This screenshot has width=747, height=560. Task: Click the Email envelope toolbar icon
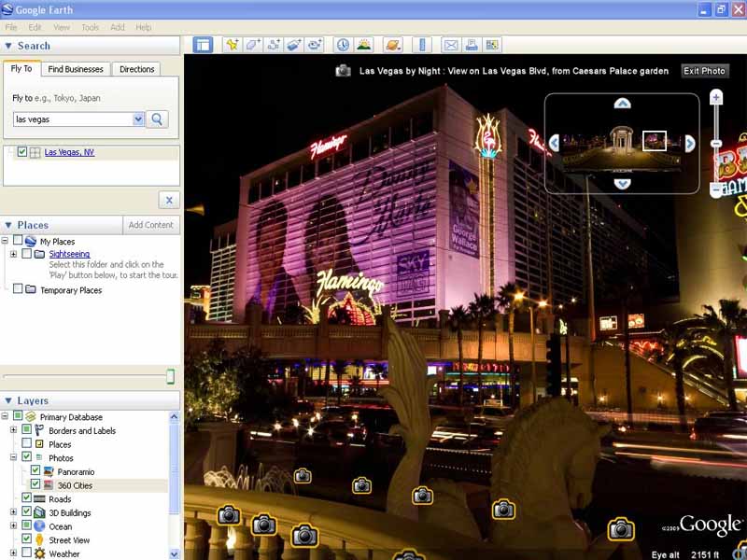451,45
